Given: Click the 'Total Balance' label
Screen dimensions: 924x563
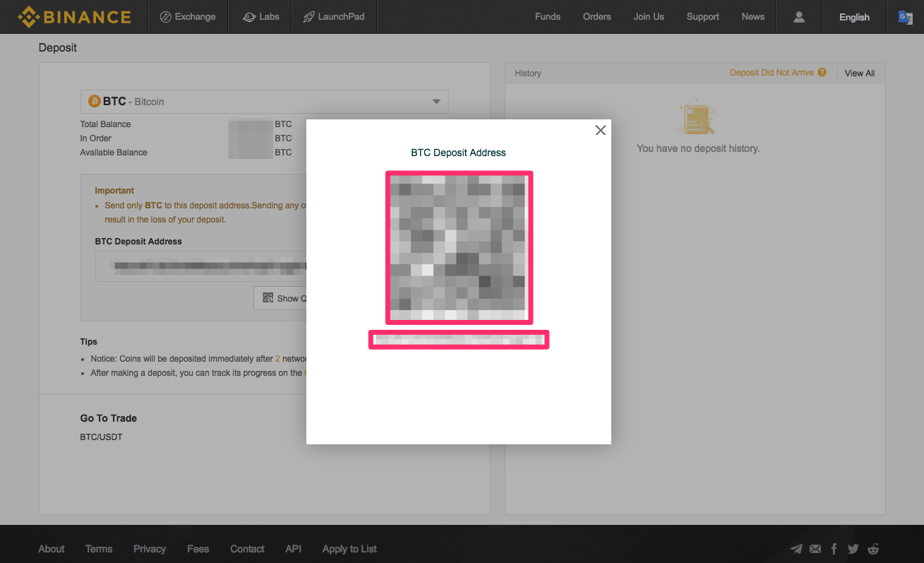Looking at the screenshot, I should click(106, 124).
